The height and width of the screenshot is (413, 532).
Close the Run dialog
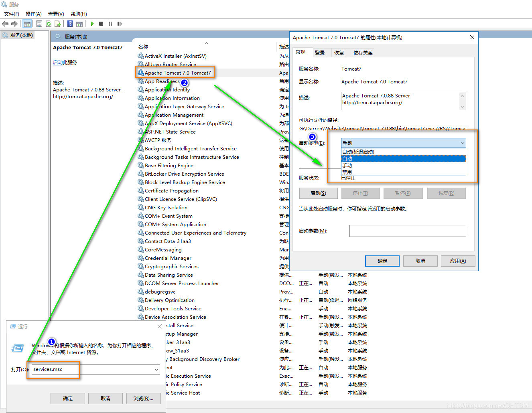160,326
